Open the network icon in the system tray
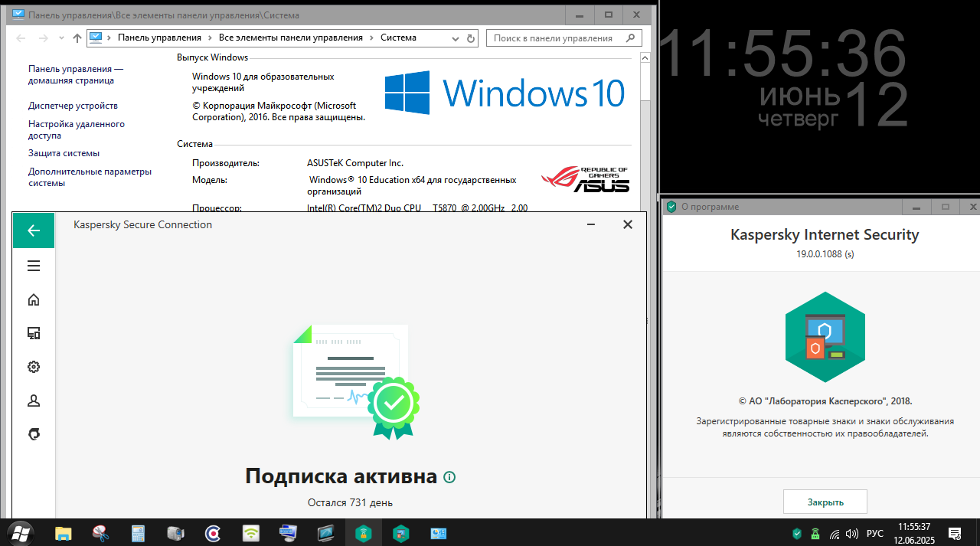 pyautogui.click(x=835, y=533)
